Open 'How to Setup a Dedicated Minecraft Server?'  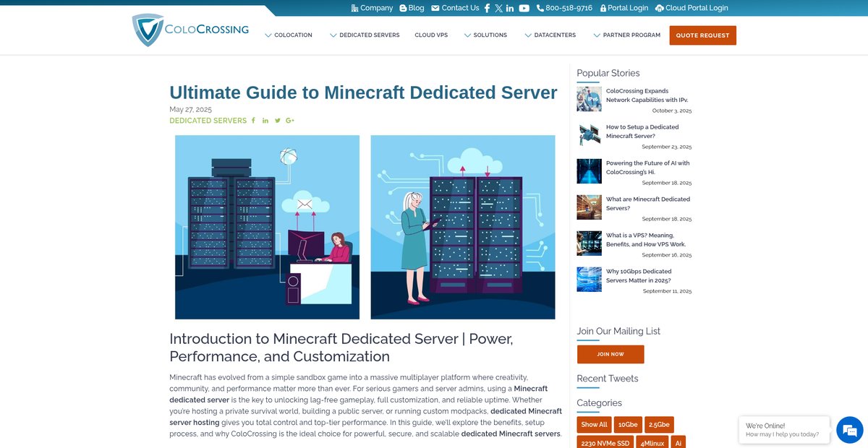(642, 132)
